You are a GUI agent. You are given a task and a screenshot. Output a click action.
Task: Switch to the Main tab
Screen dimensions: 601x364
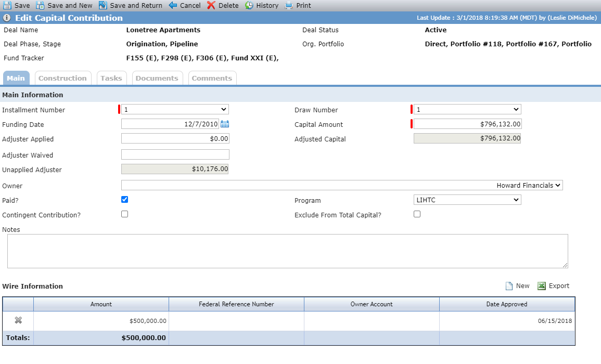click(x=16, y=78)
